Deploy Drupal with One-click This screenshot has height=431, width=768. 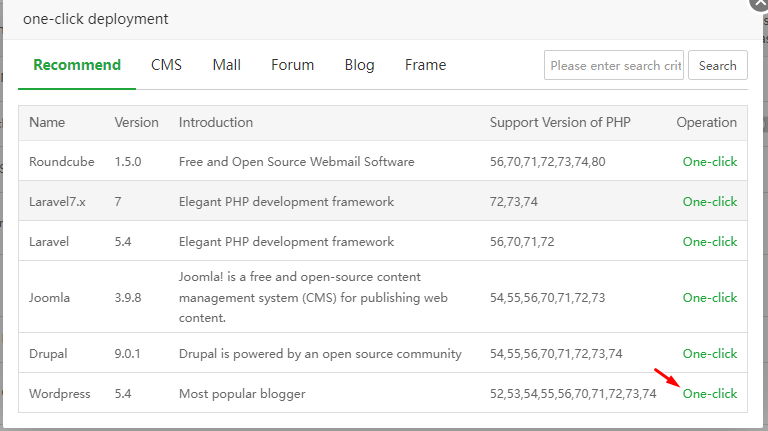(710, 354)
